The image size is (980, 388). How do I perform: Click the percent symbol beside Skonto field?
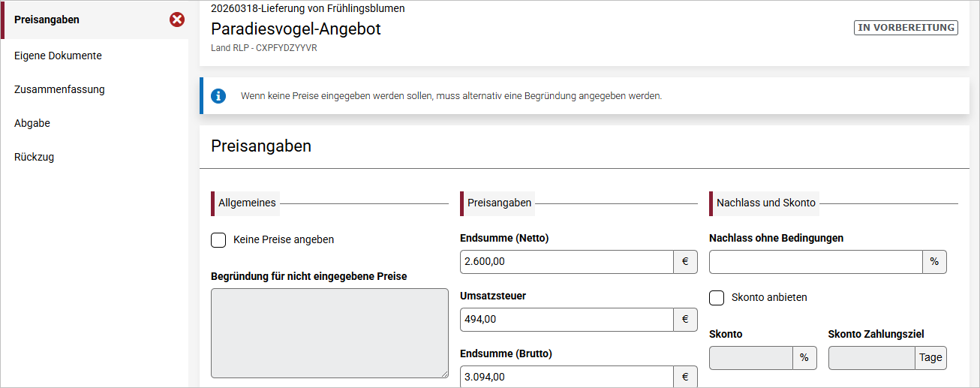[x=804, y=358]
